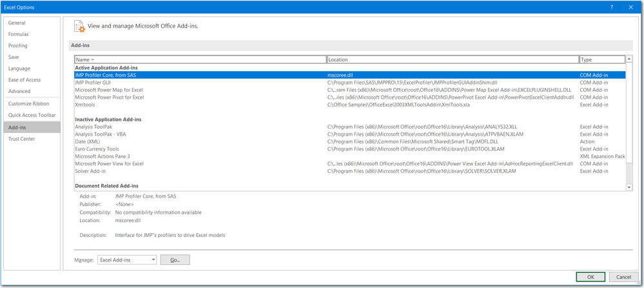
Task: Select Microsoft Actions Pane 3
Action: coord(350,156)
